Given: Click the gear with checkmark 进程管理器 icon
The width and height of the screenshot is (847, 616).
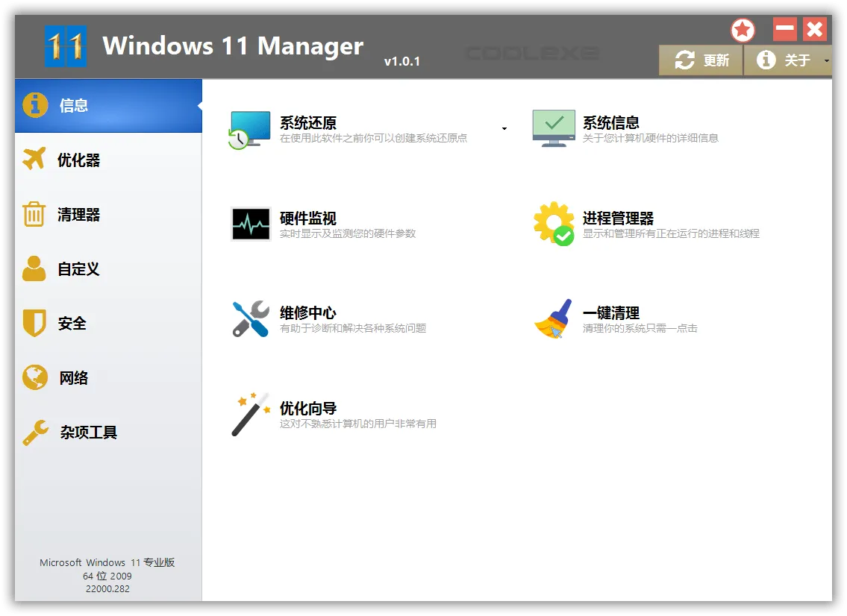Looking at the screenshot, I should [x=554, y=224].
